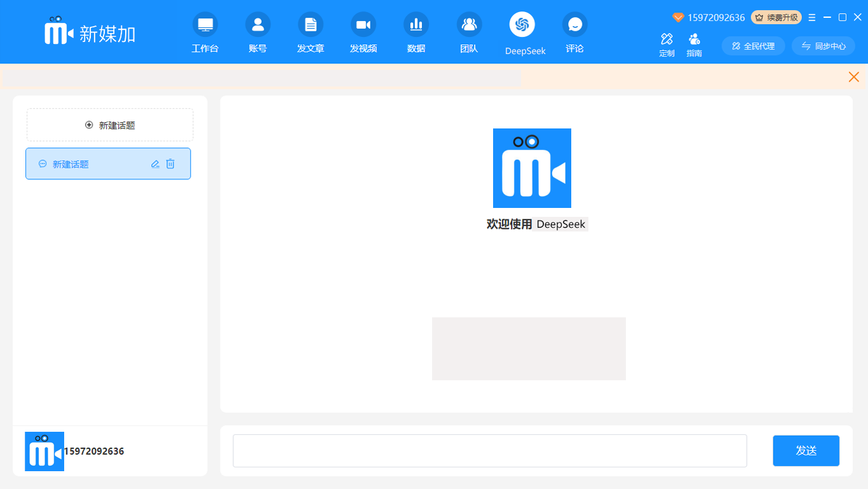Click the 续费升级 renew upgrade badge
Screen dimensions: 868x489
(776, 18)
